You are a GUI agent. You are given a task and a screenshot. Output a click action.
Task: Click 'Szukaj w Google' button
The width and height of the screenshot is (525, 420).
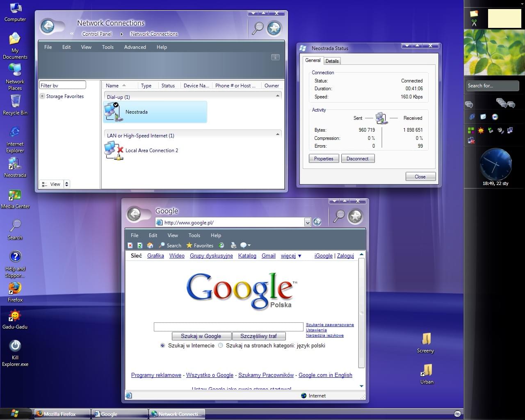tap(201, 336)
